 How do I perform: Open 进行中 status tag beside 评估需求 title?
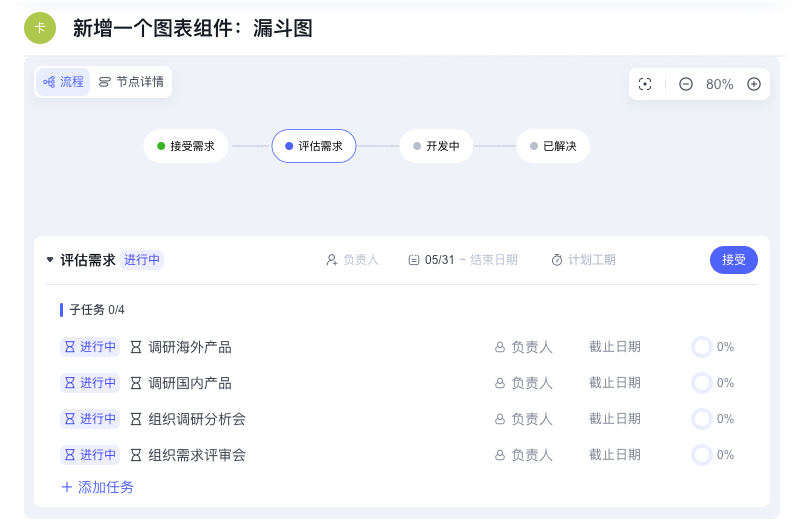(142, 260)
